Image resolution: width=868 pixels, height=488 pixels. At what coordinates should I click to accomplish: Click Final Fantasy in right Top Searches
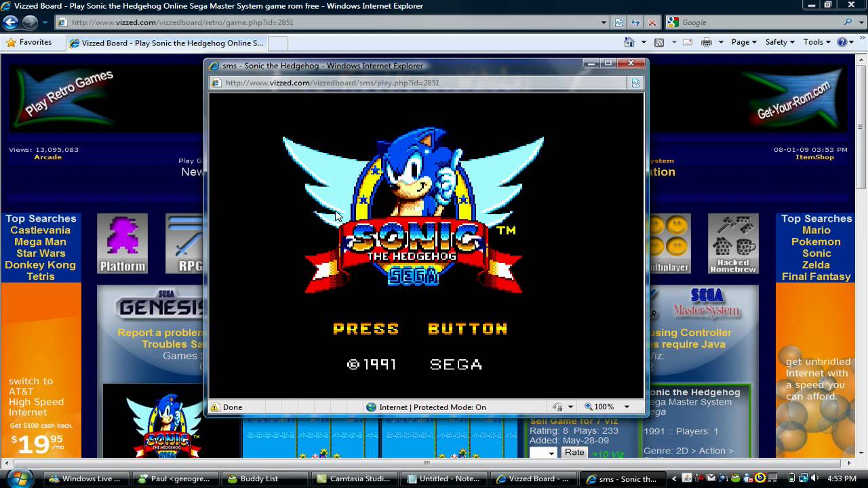pyautogui.click(x=816, y=277)
